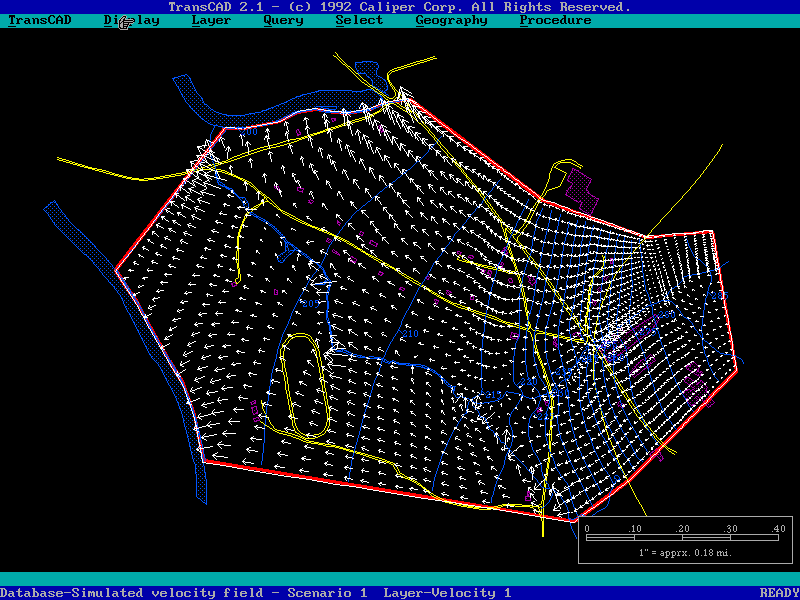Click the READY status indicator
The width and height of the screenshot is (800, 600).
[779, 593]
